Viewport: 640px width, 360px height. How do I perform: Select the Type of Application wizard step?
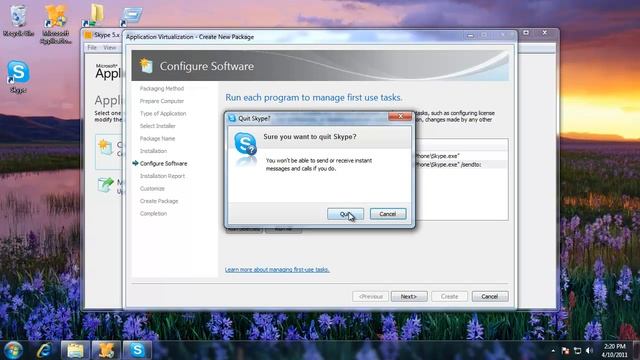(163, 113)
